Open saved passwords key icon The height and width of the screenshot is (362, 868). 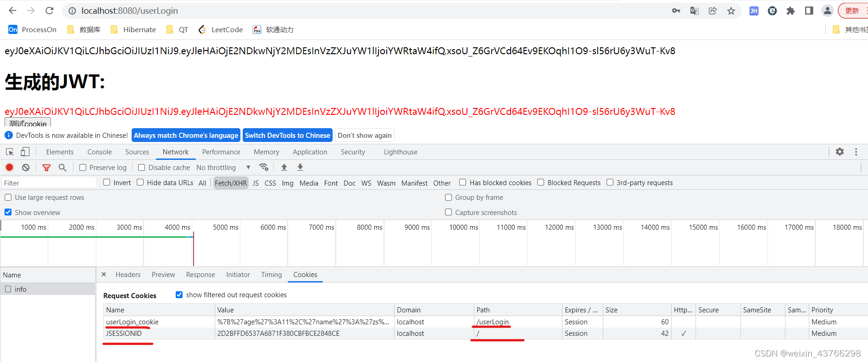coord(676,11)
